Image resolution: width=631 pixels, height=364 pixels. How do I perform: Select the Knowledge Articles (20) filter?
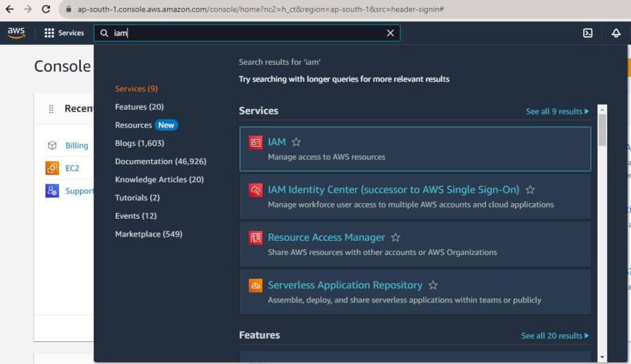(x=160, y=179)
